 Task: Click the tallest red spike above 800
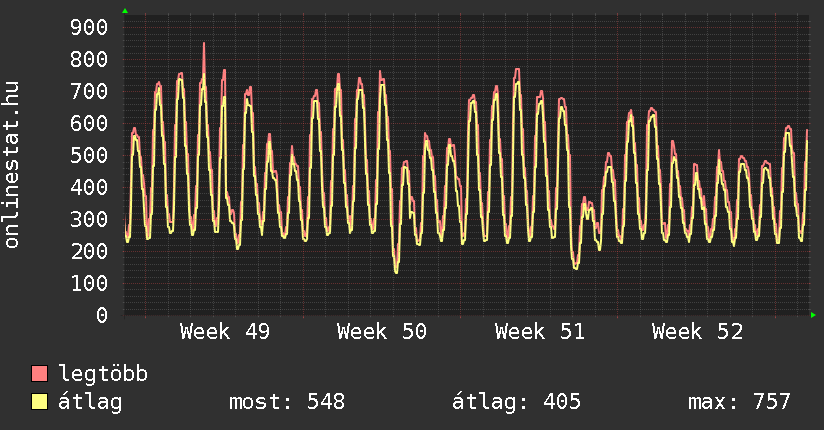click(204, 46)
